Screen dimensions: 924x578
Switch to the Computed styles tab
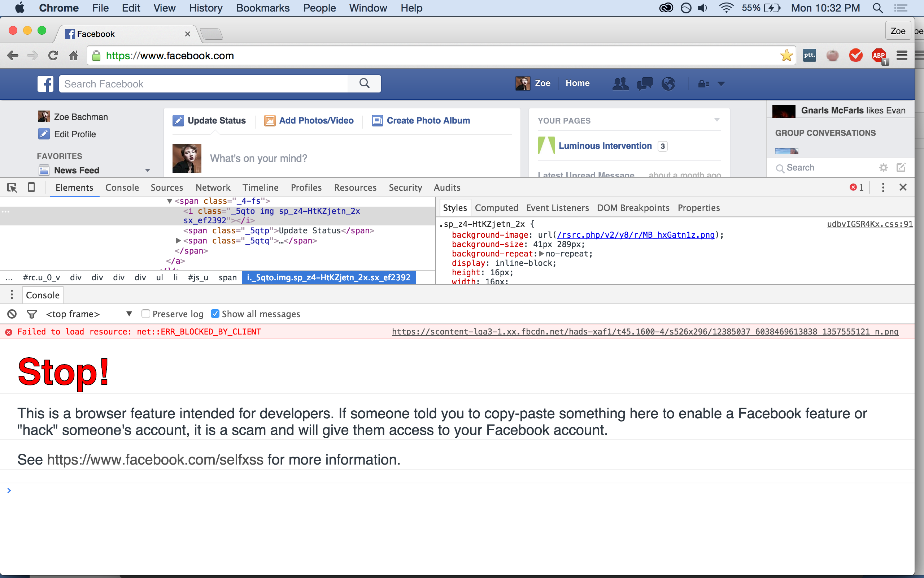[x=496, y=208]
